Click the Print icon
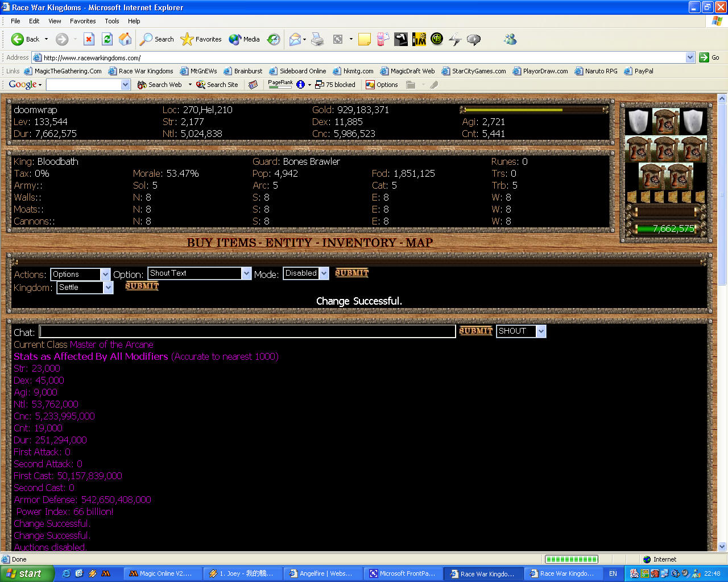 coord(317,39)
